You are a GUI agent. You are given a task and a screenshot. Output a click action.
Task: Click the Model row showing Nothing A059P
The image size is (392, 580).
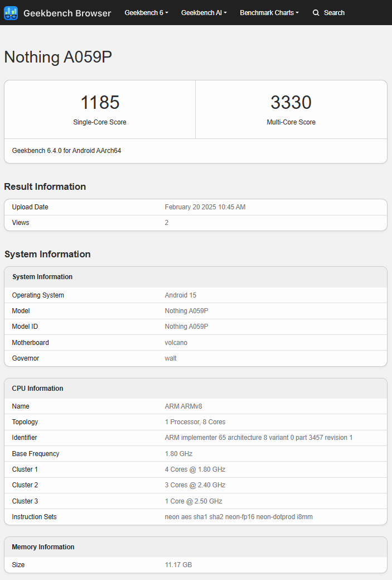point(195,310)
